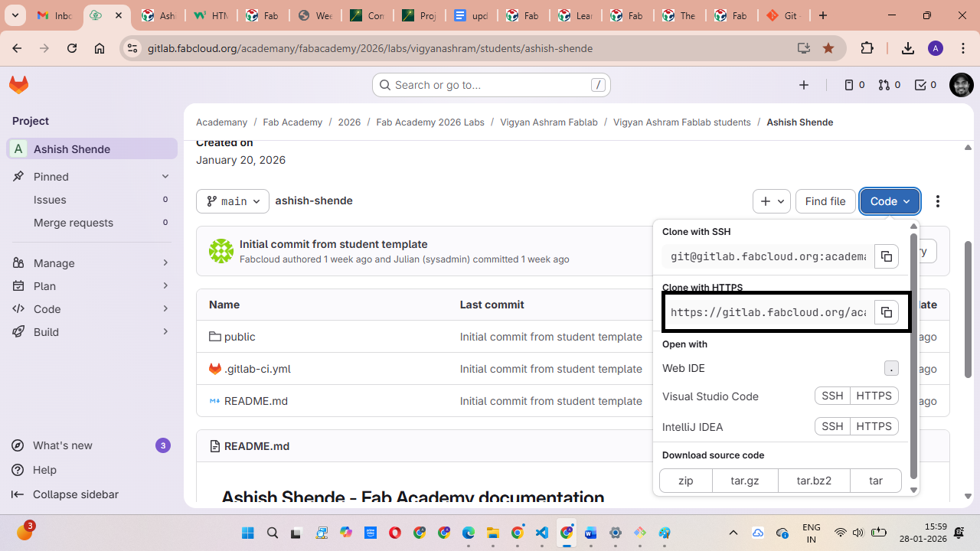Download source code as tar.gz

click(745, 481)
